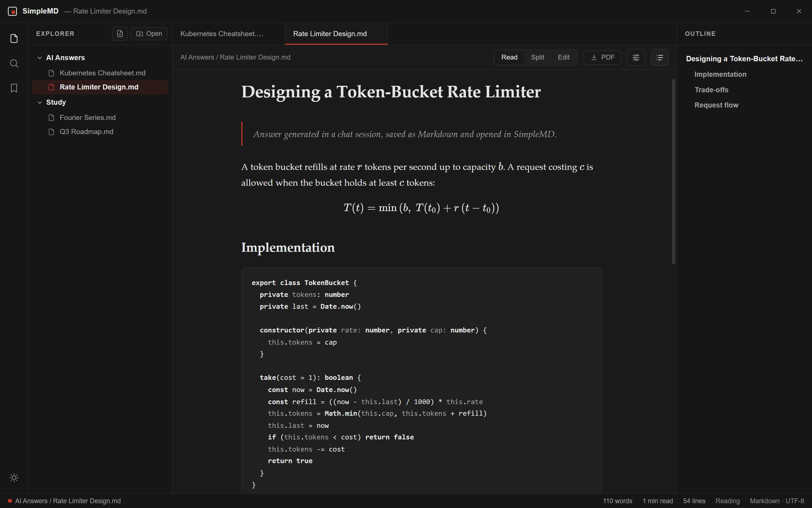Jump to Implementation in the outline
This screenshot has height=508, width=812.
pos(720,74)
